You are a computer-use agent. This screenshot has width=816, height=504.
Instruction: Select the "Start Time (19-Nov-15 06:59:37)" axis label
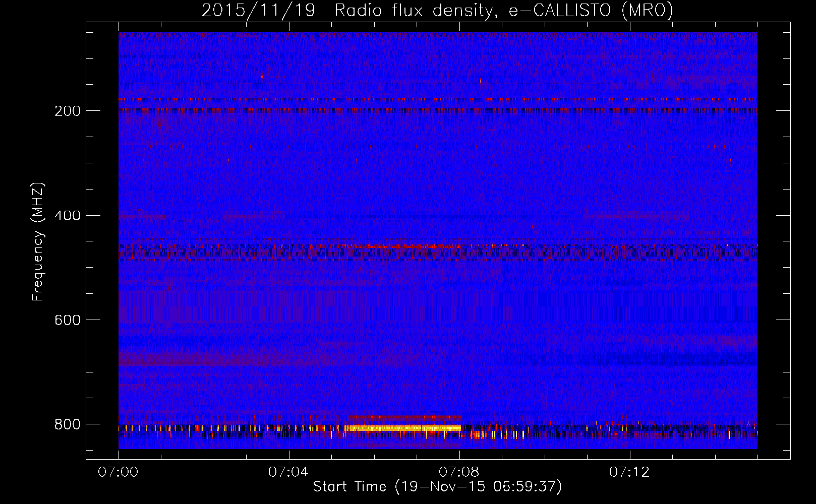pos(437,487)
